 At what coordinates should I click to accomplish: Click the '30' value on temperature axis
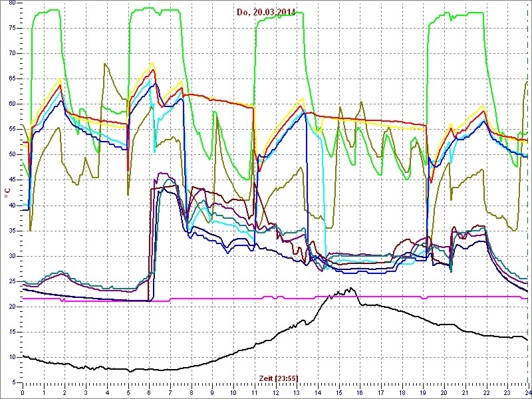click(12, 256)
